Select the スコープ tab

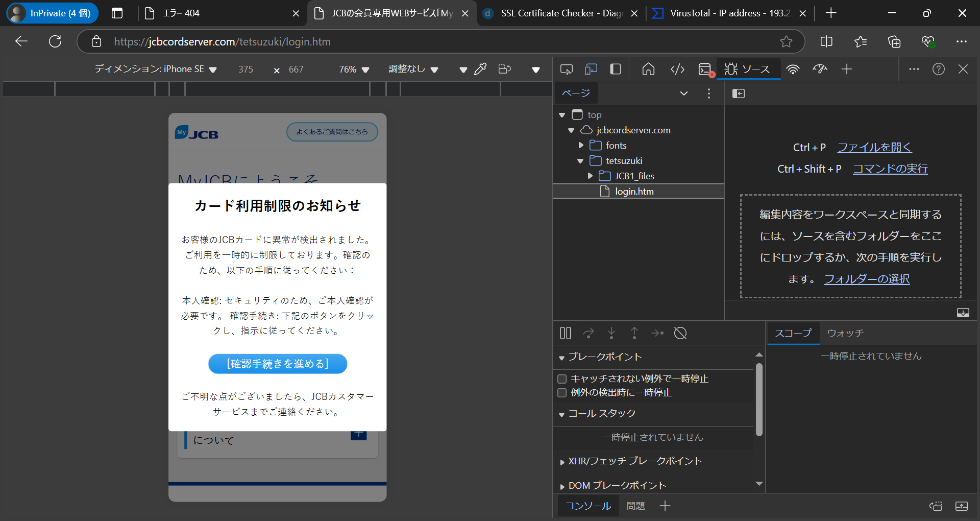[793, 334]
